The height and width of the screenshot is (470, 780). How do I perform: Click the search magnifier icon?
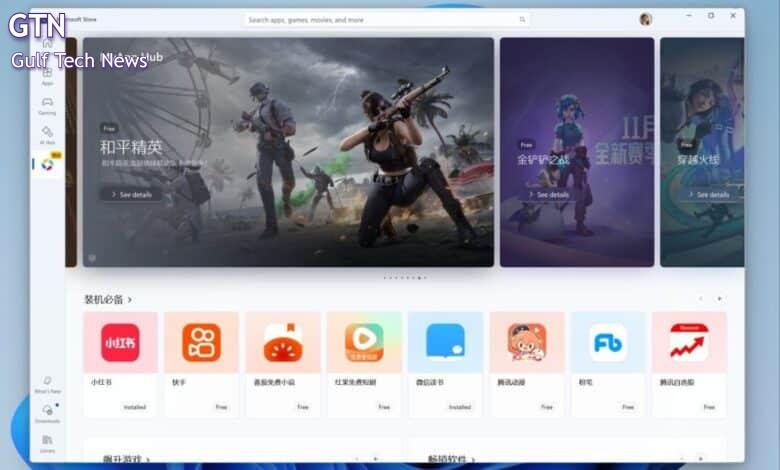click(x=522, y=19)
